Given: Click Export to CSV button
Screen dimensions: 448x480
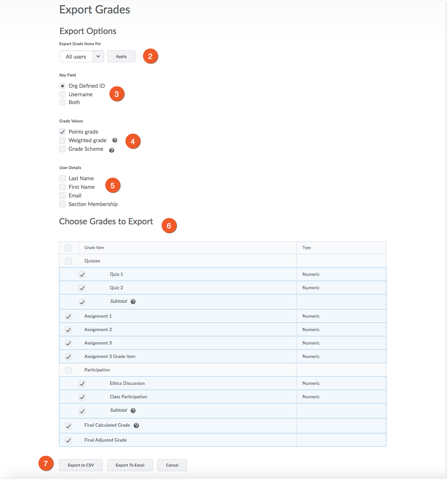Looking at the screenshot, I should pyautogui.click(x=81, y=465).
